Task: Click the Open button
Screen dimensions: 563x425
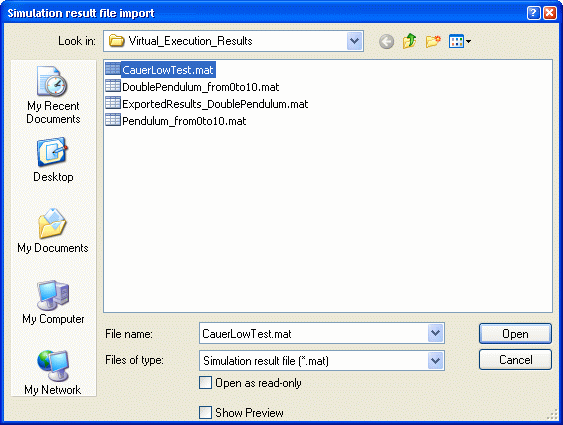Action: tap(515, 333)
